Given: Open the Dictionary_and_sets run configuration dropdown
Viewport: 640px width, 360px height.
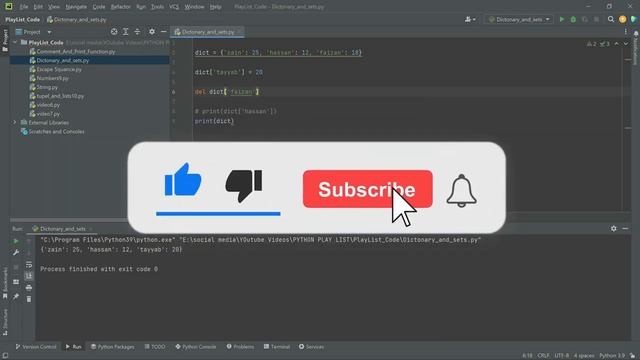Looking at the screenshot, I should [x=519, y=19].
